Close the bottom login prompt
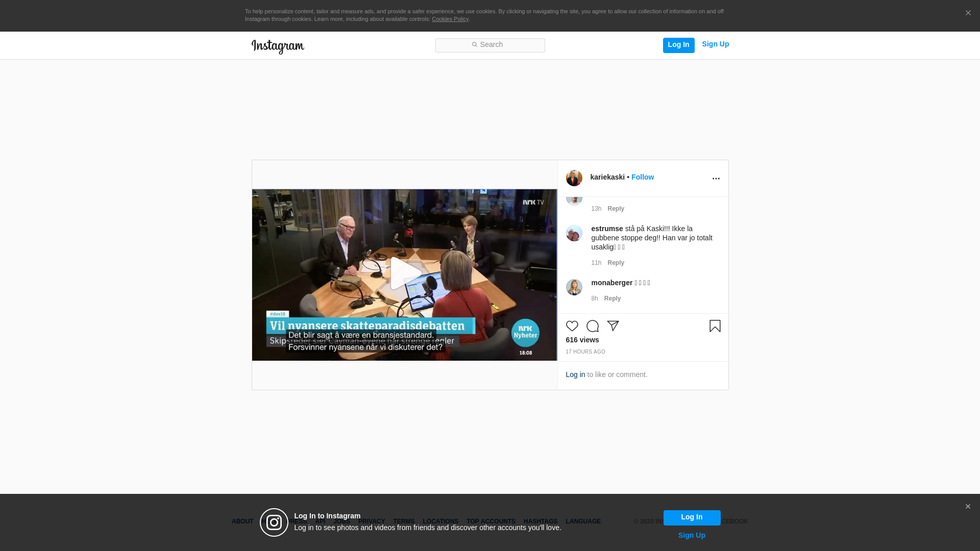 point(967,507)
